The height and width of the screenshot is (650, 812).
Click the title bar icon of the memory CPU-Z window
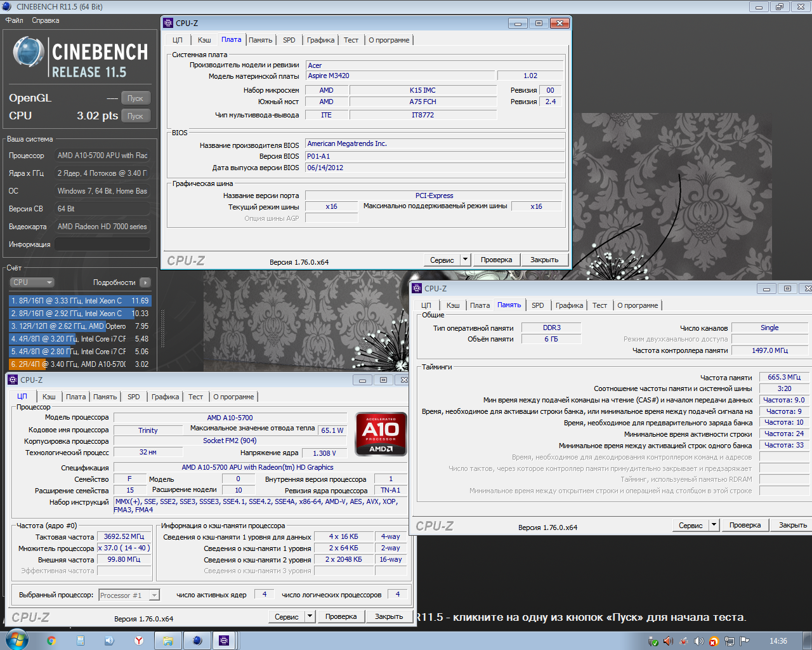[417, 288]
